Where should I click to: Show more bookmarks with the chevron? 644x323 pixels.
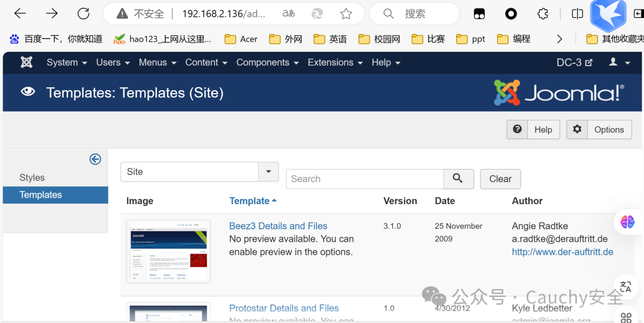coord(559,39)
